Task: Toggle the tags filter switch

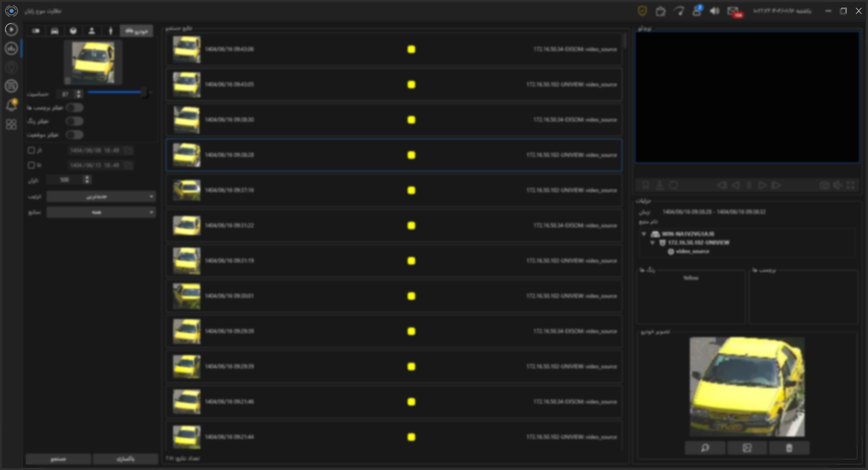Action: click(75, 108)
